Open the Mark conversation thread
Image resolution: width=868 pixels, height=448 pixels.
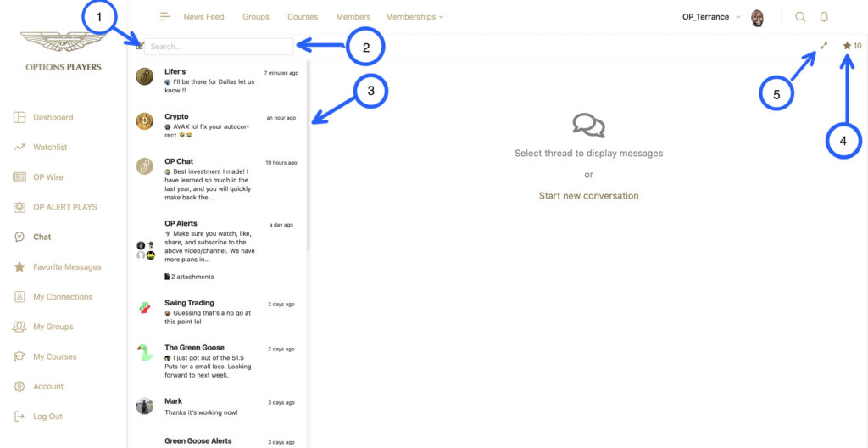click(x=218, y=406)
